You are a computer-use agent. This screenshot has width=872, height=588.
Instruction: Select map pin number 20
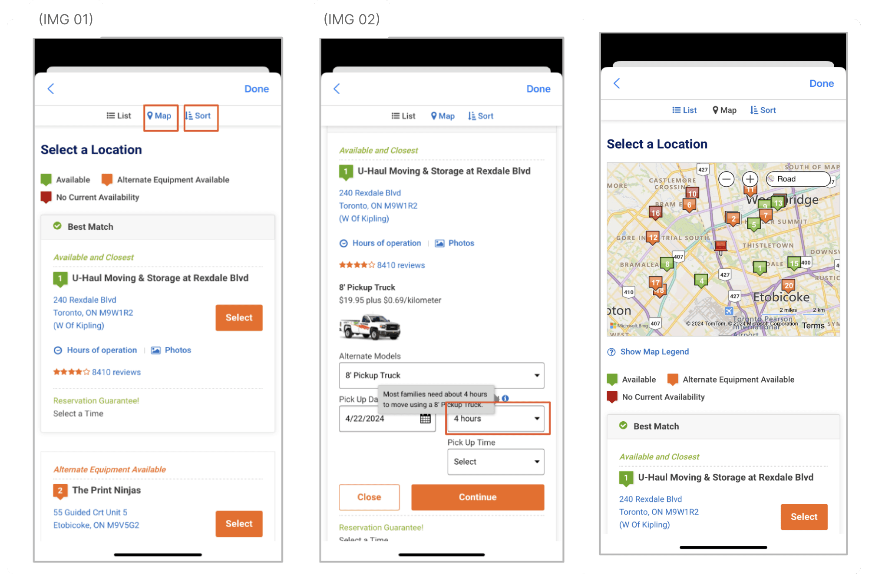(x=788, y=286)
